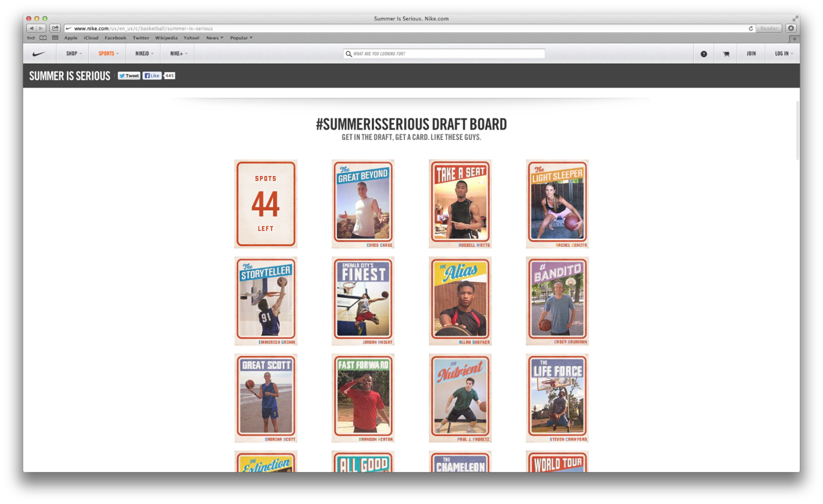Screen dimensions: 823x504
Task: Reload the page with the refresh icon
Action: pyautogui.click(x=751, y=29)
